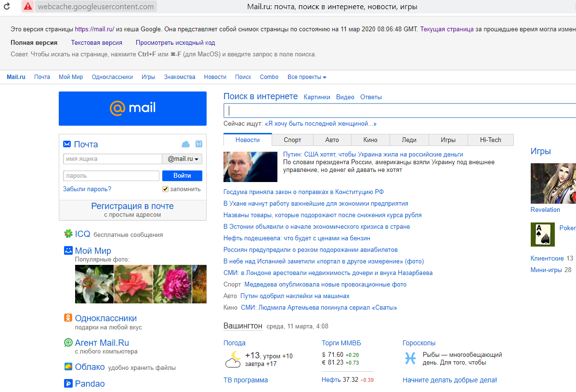Open the Забыли пароль? link
Viewport: 576px width, 392px height.
[x=87, y=189]
